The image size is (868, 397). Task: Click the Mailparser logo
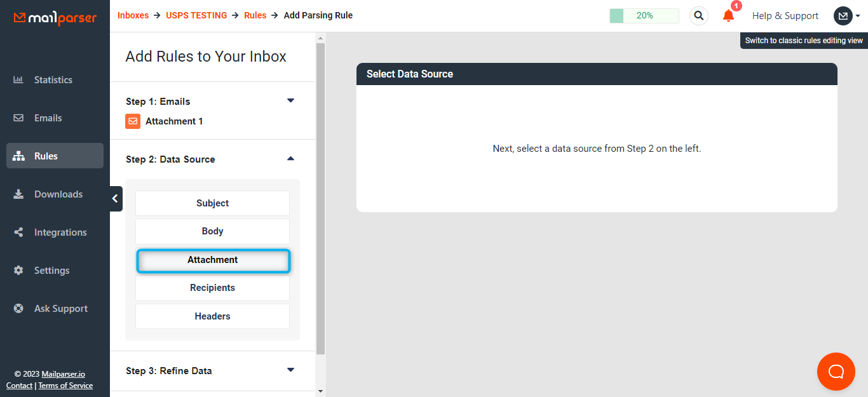55,18
